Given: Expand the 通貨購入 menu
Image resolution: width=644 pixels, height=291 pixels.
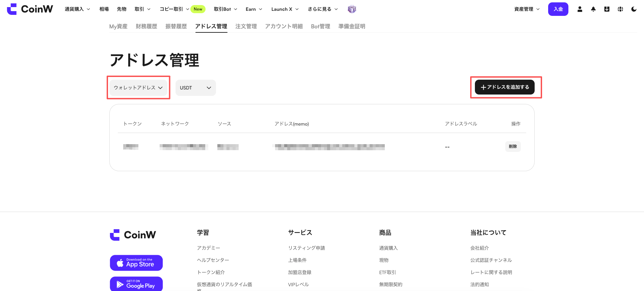Looking at the screenshot, I should (x=77, y=9).
